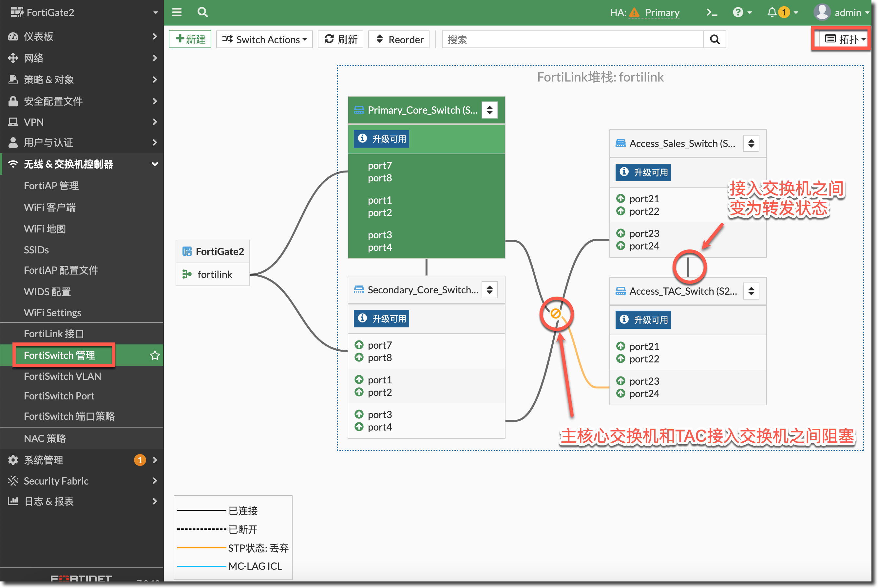Click the hamburger menu toggle icon
This screenshot has height=588, width=878.
point(177,12)
